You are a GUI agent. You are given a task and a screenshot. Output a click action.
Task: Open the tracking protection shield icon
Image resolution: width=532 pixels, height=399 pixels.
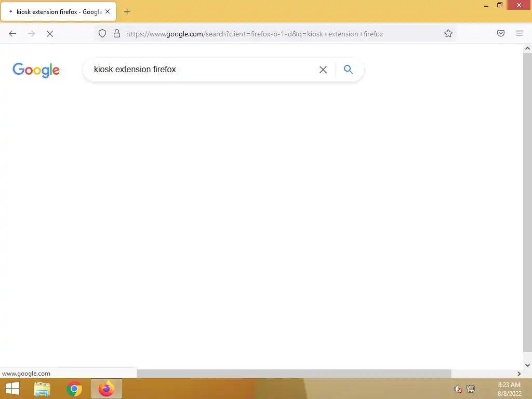102,33
